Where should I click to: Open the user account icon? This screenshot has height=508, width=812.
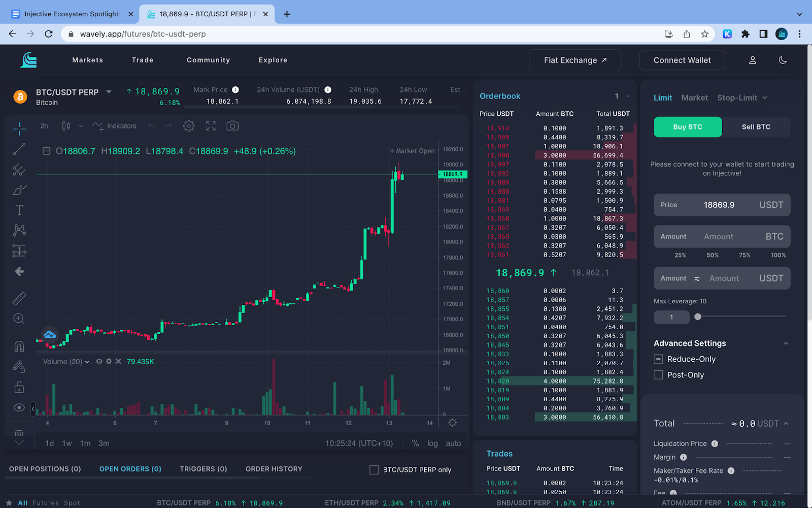[753, 60]
